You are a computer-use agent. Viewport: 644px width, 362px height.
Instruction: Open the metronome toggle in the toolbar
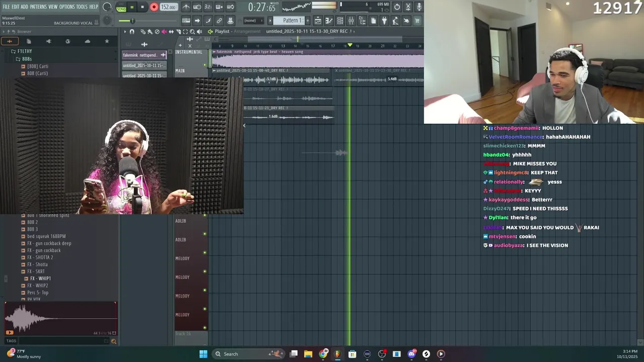click(186, 7)
